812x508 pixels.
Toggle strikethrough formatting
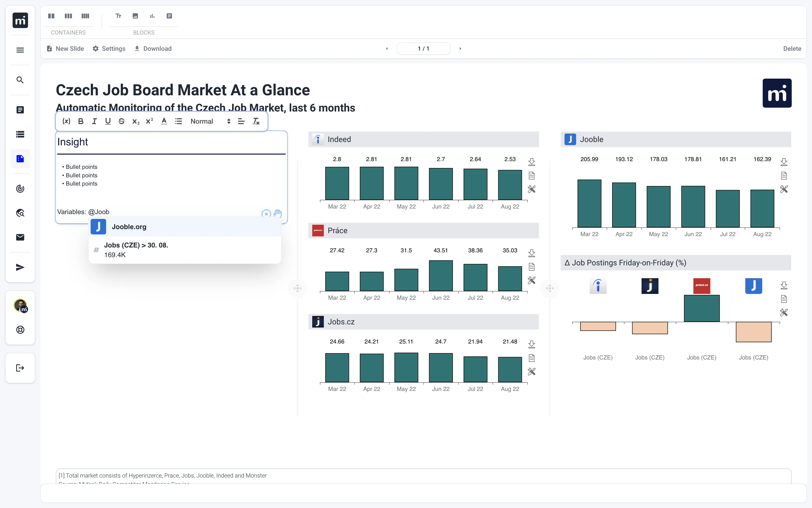(x=122, y=121)
